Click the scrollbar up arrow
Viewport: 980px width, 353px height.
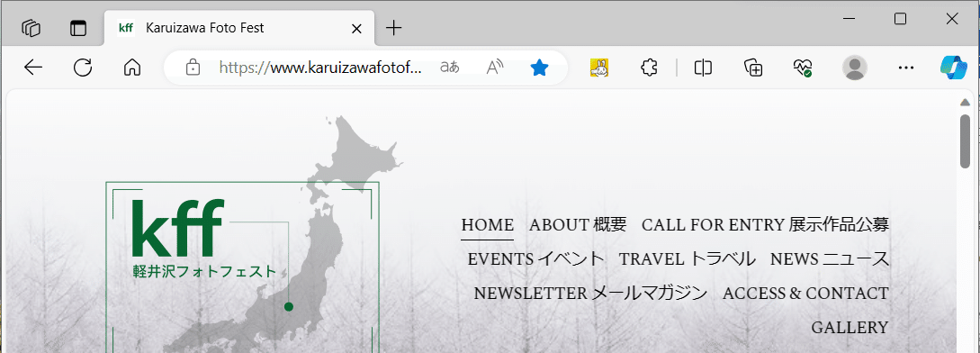(965, 103)
